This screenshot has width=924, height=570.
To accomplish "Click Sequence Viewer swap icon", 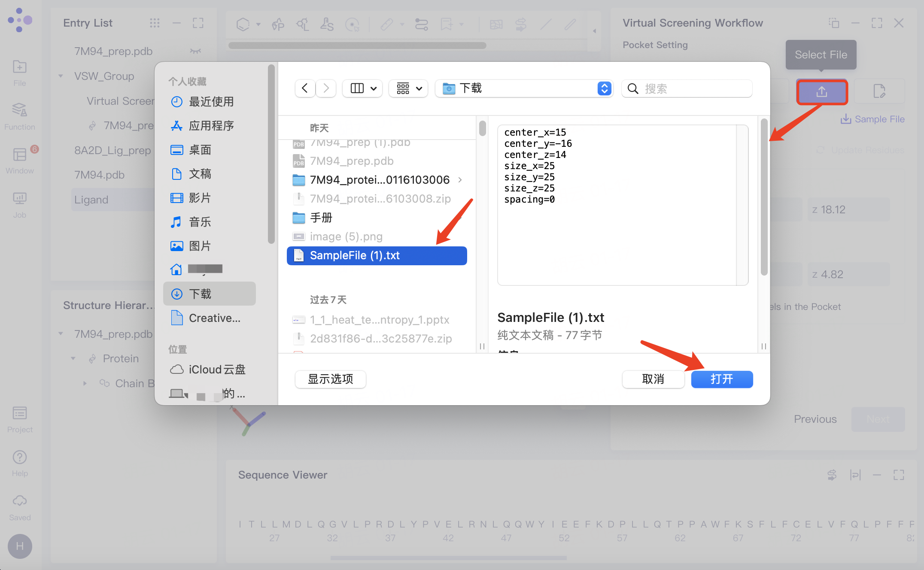I will pyautogui.click(x=832, y=475).
